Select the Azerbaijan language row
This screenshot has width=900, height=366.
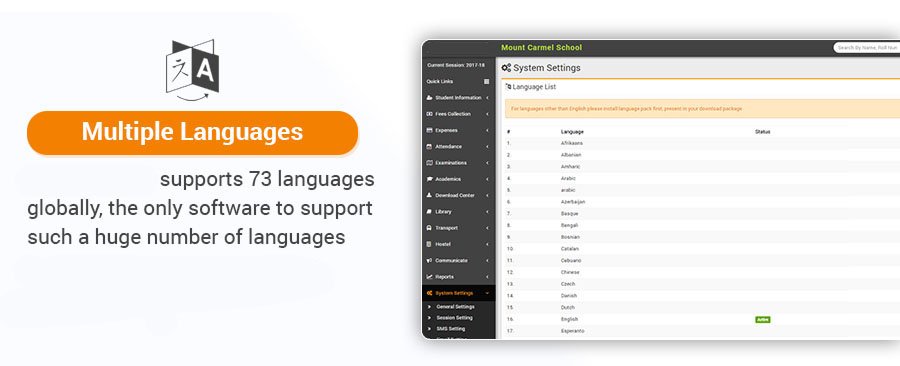(701, 202)
